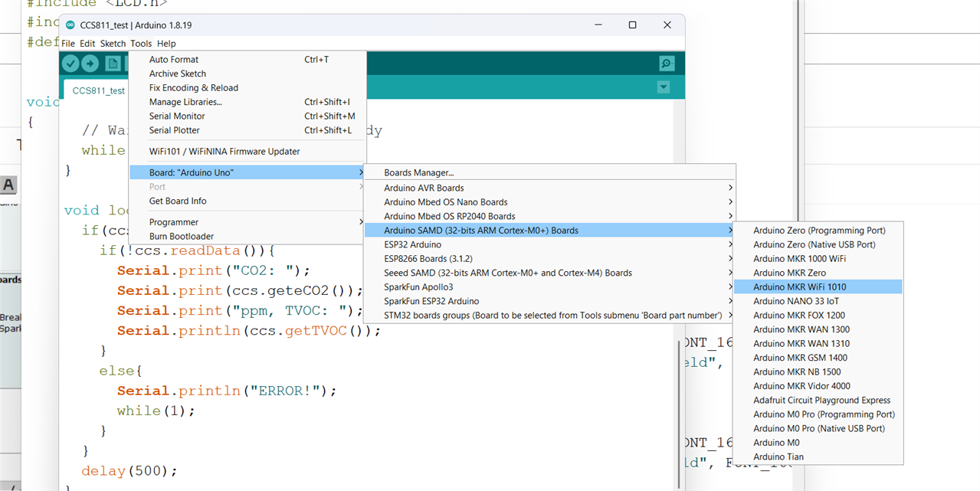Open Boards Manager...
Screen dimensions: 980x491
[x=549, y=173]
